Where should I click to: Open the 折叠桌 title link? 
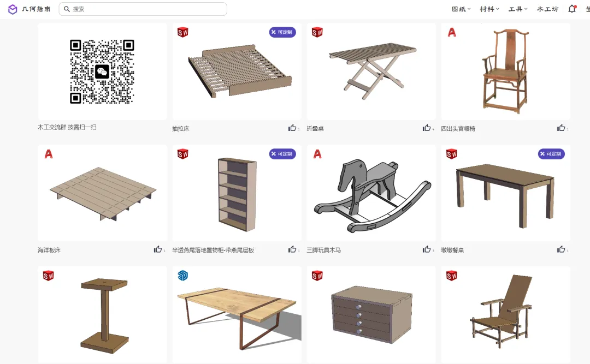(315, 129)
